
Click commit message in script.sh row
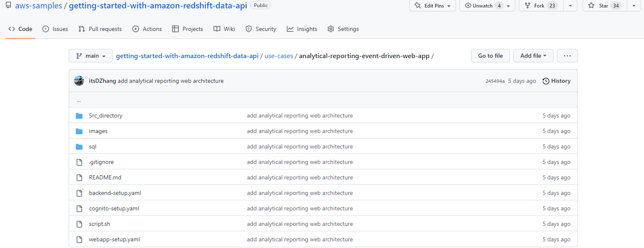300,224
